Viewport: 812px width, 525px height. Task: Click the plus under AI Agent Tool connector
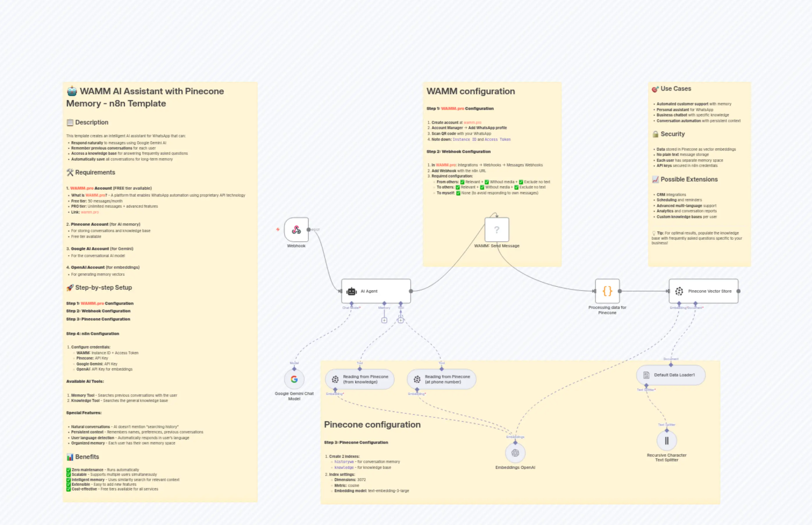coord(400,321)
